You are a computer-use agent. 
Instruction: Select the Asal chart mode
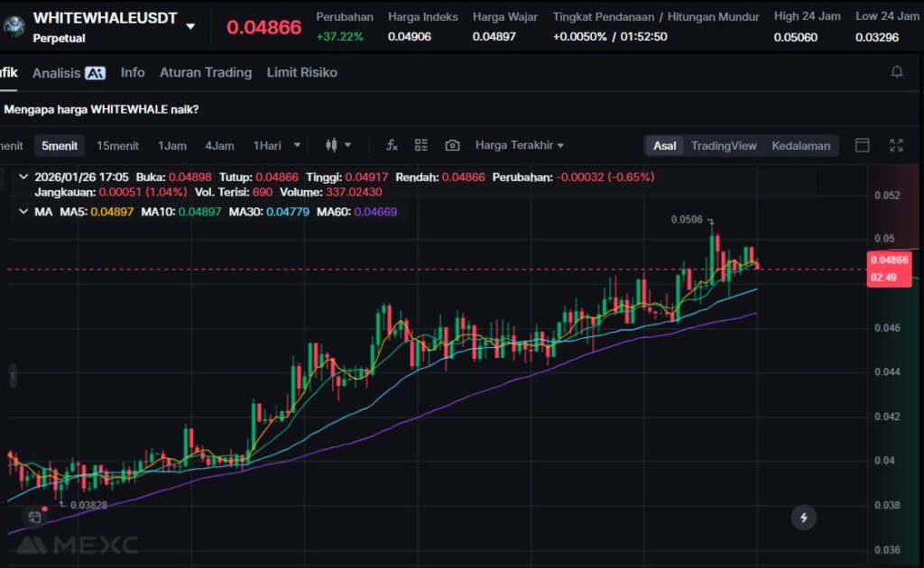[x=664, y=145]
